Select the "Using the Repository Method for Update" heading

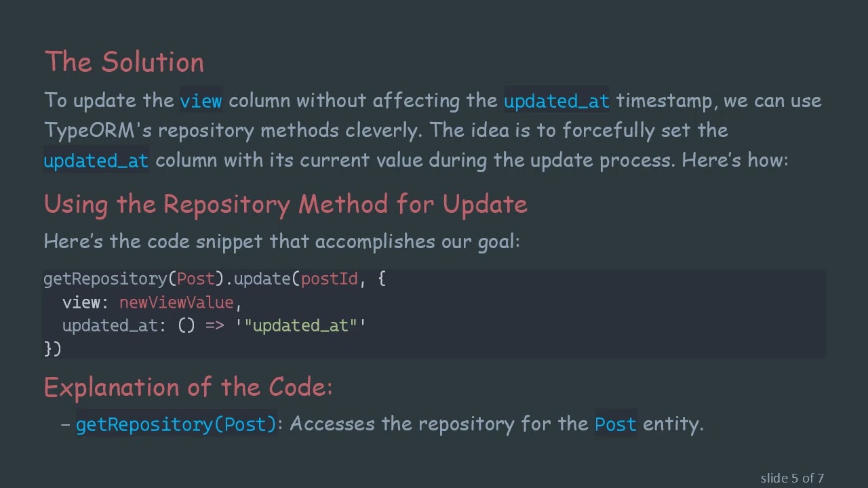(x=285, y=204)
